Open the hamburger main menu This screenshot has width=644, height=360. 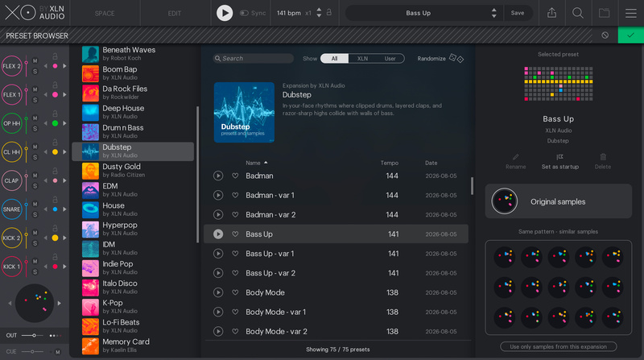pos(631,13)
